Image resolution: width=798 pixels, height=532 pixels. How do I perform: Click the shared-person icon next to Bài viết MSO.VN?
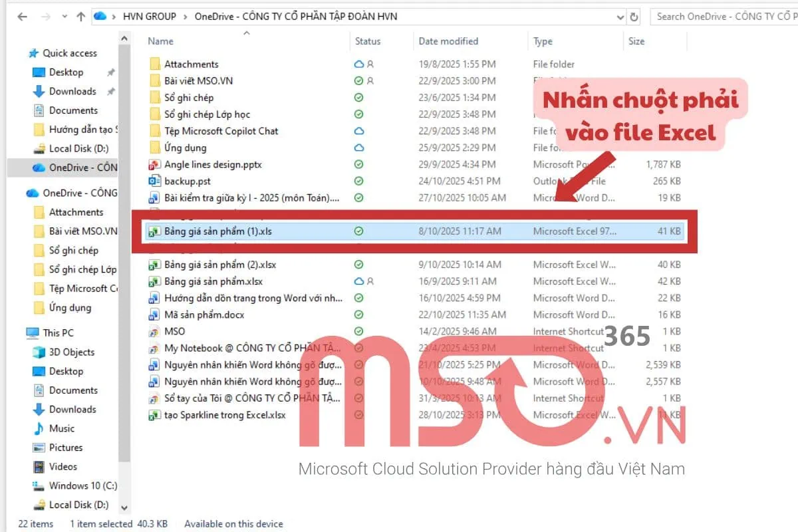[369, 80]
